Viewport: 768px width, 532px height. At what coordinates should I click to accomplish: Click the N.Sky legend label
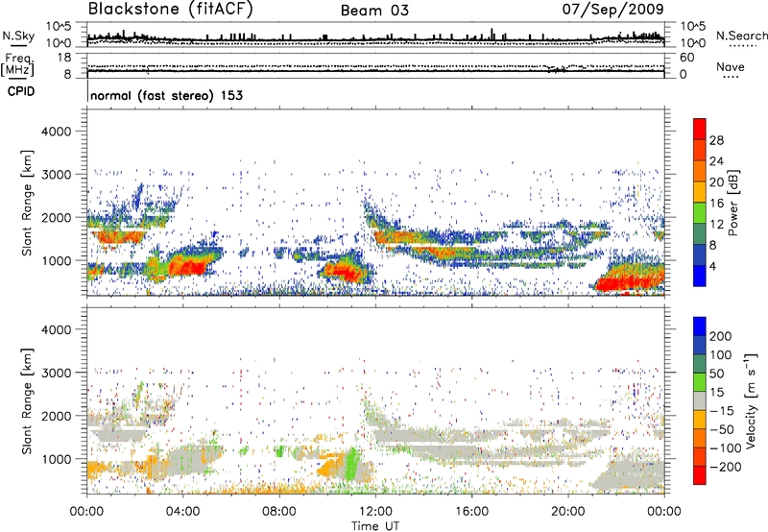tap(18, 36)
